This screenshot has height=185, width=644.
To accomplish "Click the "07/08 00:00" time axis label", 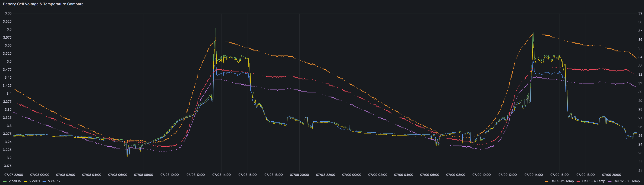I will pos(39,175).
